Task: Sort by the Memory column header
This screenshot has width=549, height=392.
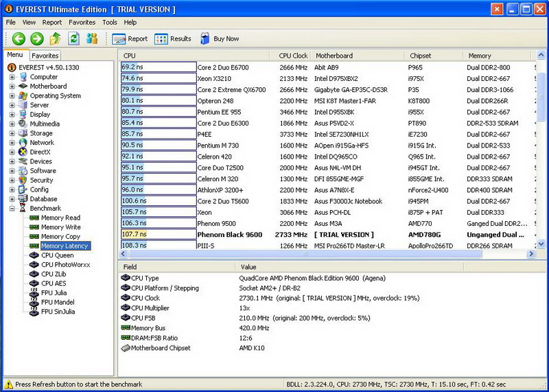Action: coord(497,56)
